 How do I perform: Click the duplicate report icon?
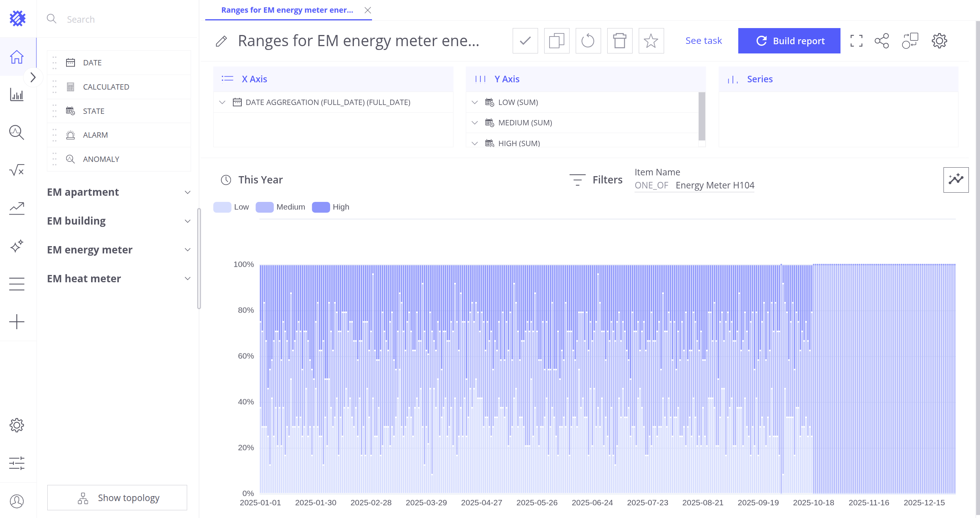pyautogui.click(x=556, y=41)
